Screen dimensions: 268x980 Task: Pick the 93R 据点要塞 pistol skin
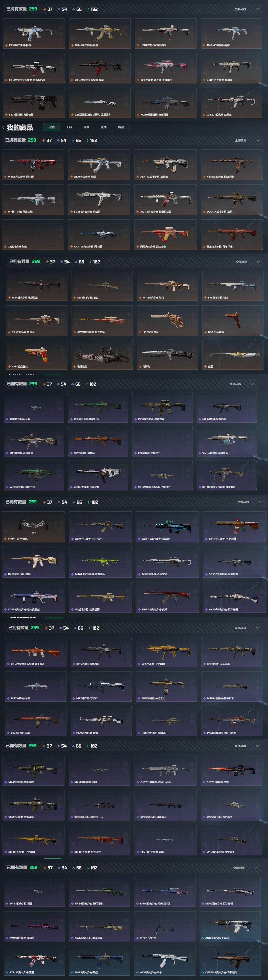[x=37, y=355]
